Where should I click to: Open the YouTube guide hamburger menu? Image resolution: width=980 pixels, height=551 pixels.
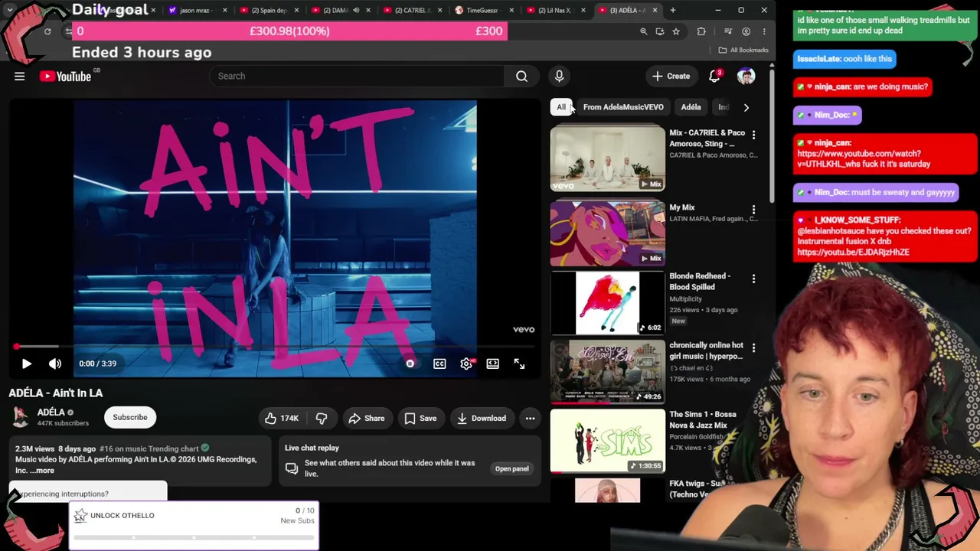click(x=20, y=76)
